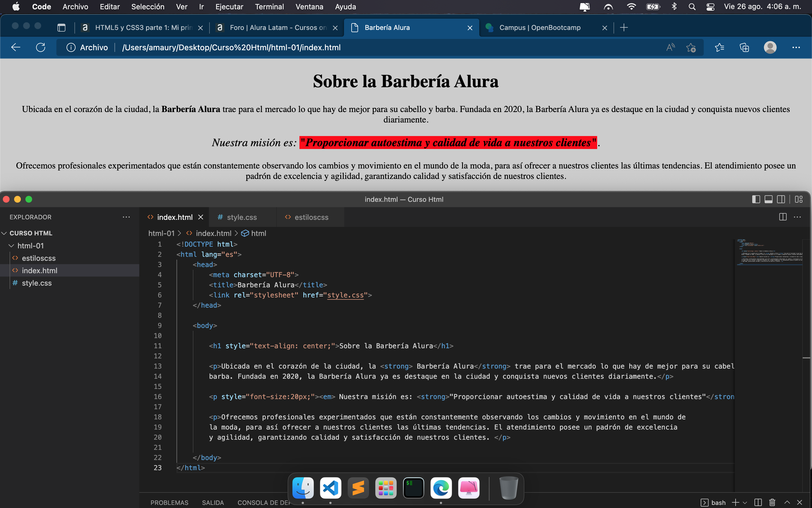The image size is (812, 508).
Task: Open editor More Actions ellipsis
Action: pyautogui.click(x=797, y=217)
